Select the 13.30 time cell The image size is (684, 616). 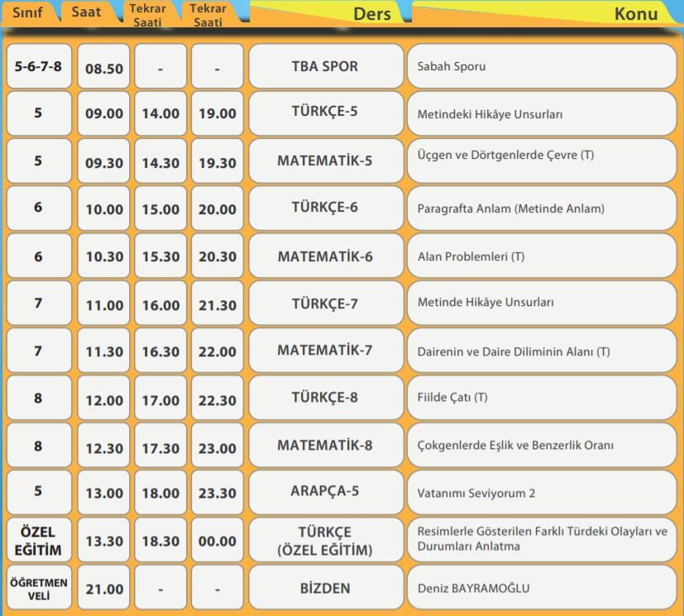pos(104,540)
